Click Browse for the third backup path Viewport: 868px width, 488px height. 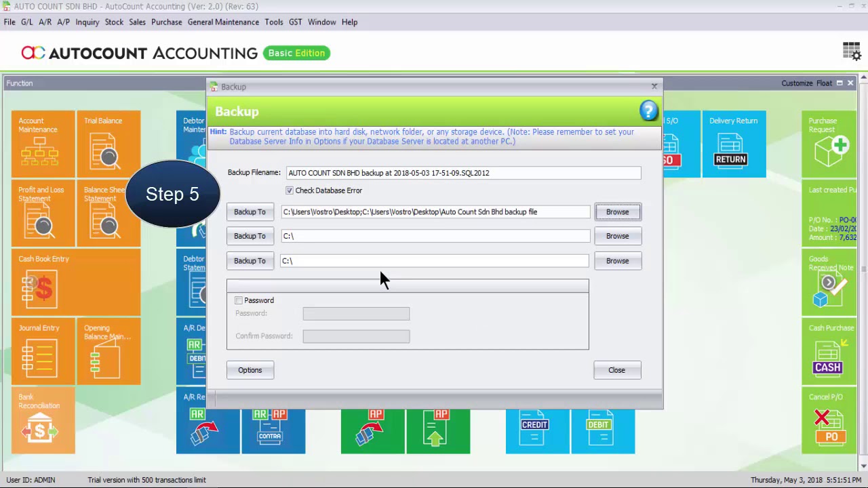tap(617, 261)
